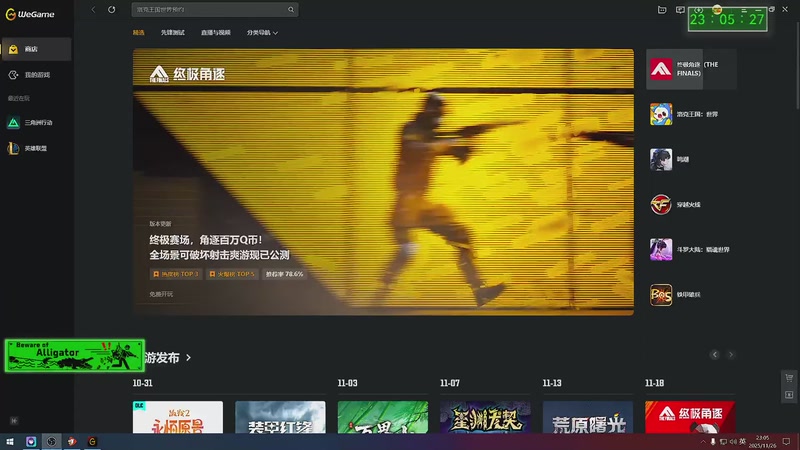Open the Windows Start menu
The height and width of the screenshot is (450, 800).
tap(10, 442)
